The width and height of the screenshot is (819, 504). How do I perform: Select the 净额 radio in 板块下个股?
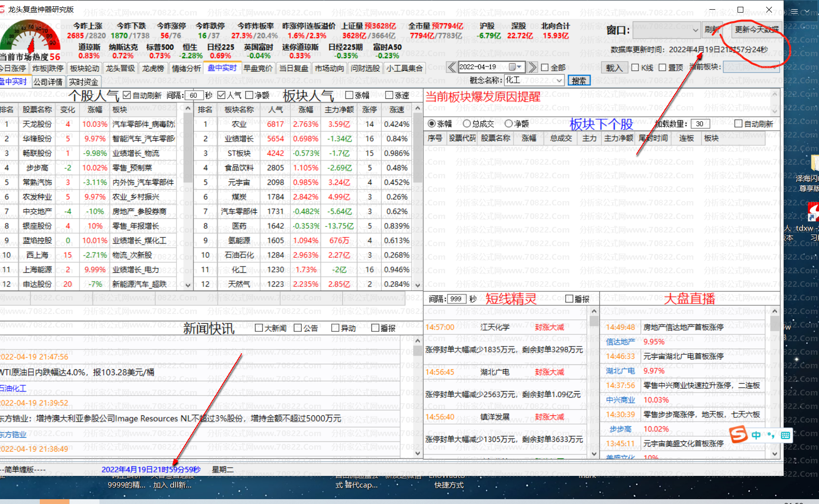(x=509, y=124)
